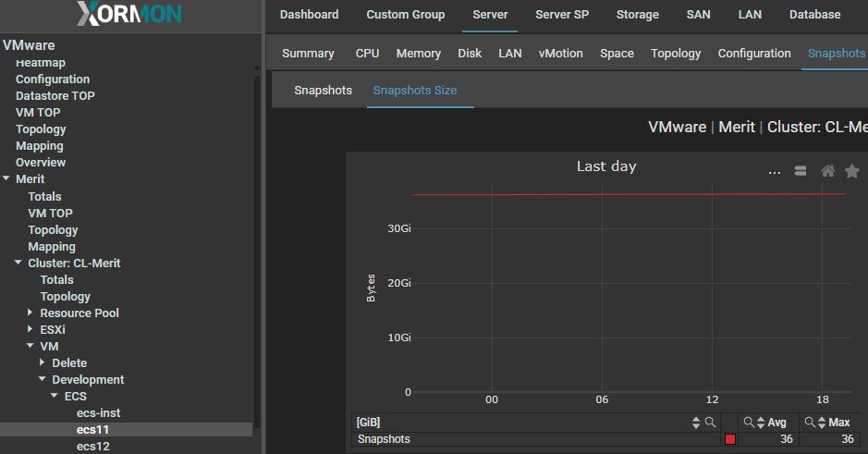Open the Database menu

coord(815,15)
